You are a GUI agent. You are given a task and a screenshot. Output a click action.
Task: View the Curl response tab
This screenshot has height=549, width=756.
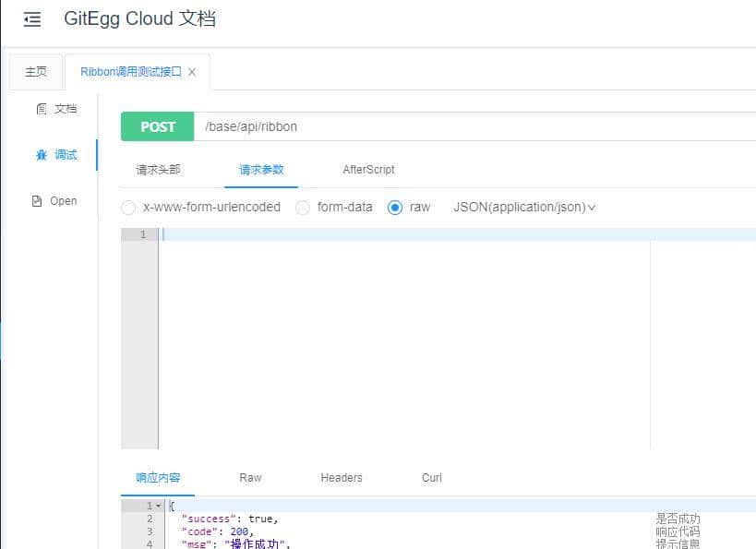430,477
